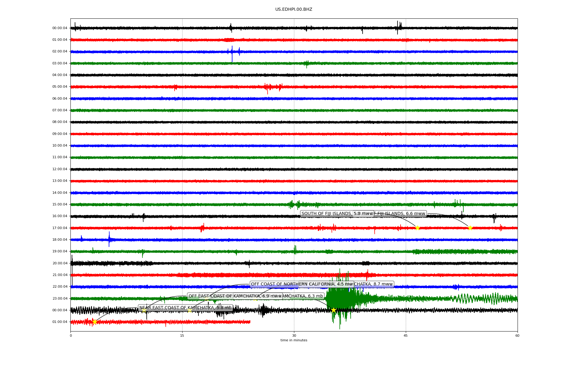
Task: Click the plot title US.EDHPI.00.BHZ
Action: 294,10
